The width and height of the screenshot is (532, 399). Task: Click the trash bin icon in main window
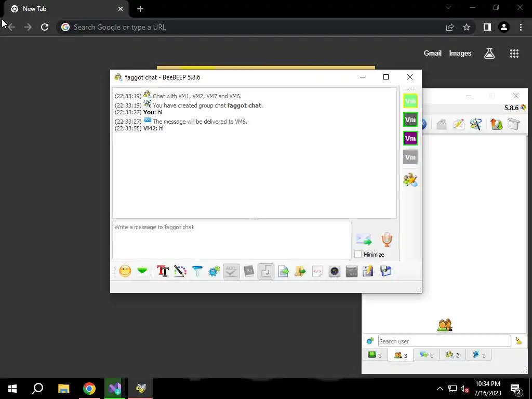pyautogui.click(x=514, y=124)
